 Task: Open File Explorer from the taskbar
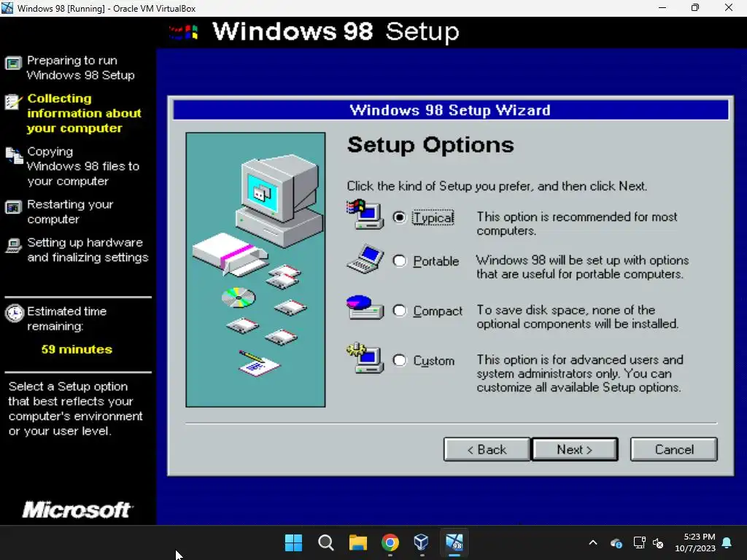click(357, 542)
